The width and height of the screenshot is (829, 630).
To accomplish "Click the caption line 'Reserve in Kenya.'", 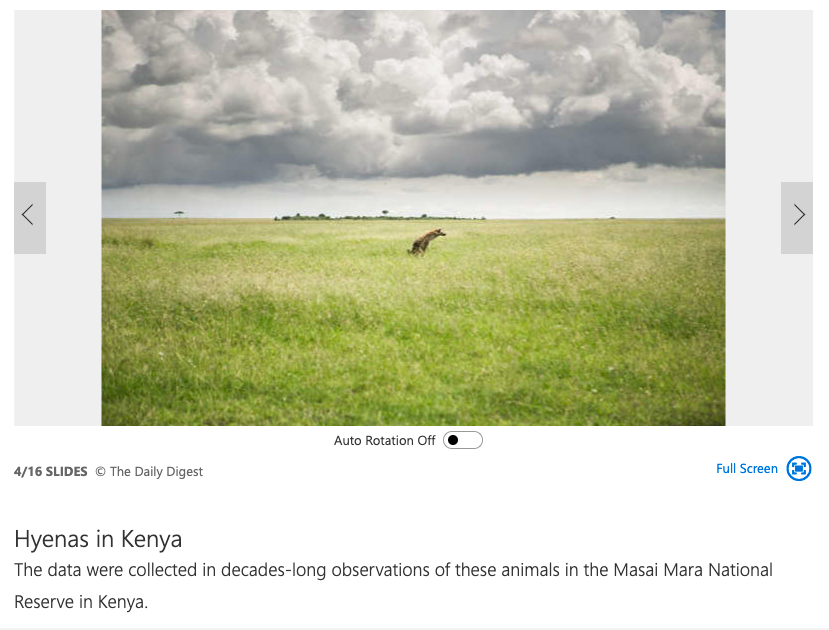I will pyautogui.click(x=81, y=602).
